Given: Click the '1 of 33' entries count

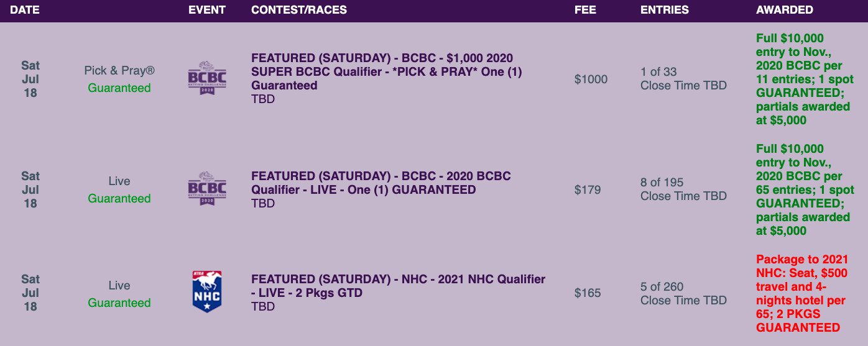Looking at the screenshot, I should coord(658,72).
